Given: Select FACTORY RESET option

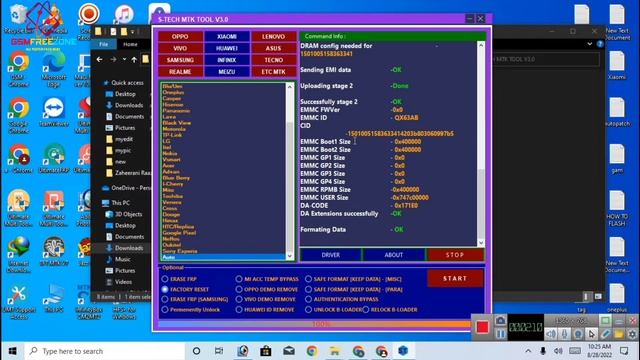Looking at the screenshot, I should tap(185, 289).
